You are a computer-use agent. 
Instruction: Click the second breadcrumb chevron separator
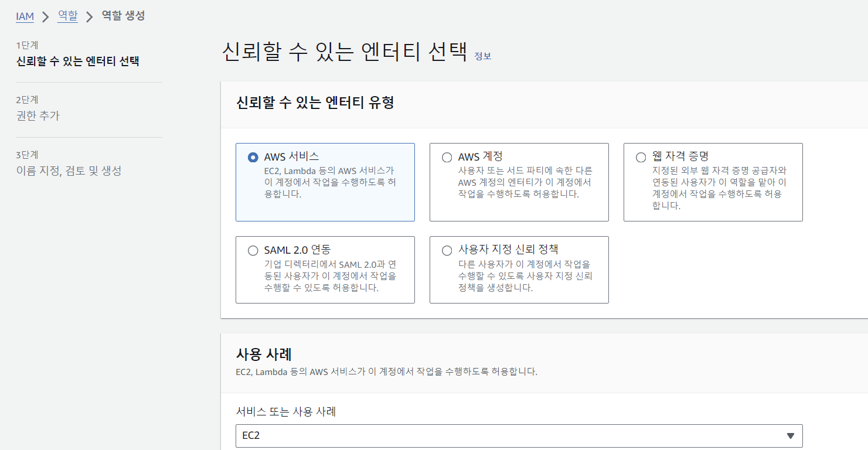[90, 16]
